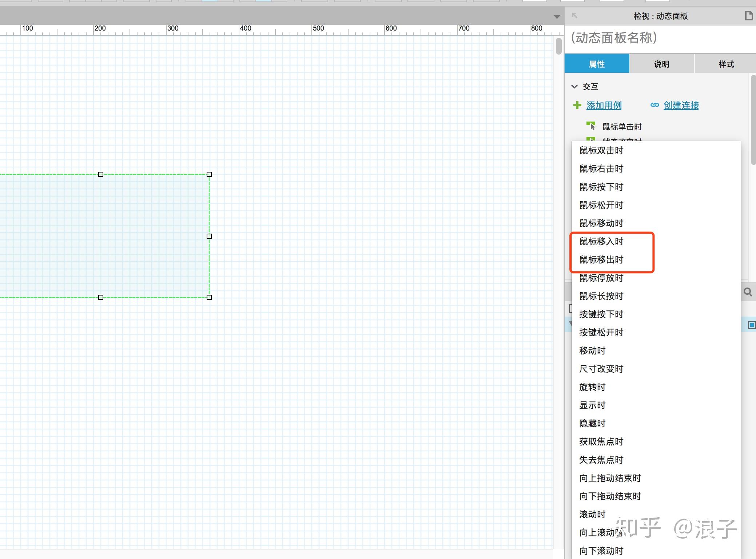Click the page notes icon in inspector header
Image resolution: width=756 pixels, height=559 pixels.
[748, 16]
